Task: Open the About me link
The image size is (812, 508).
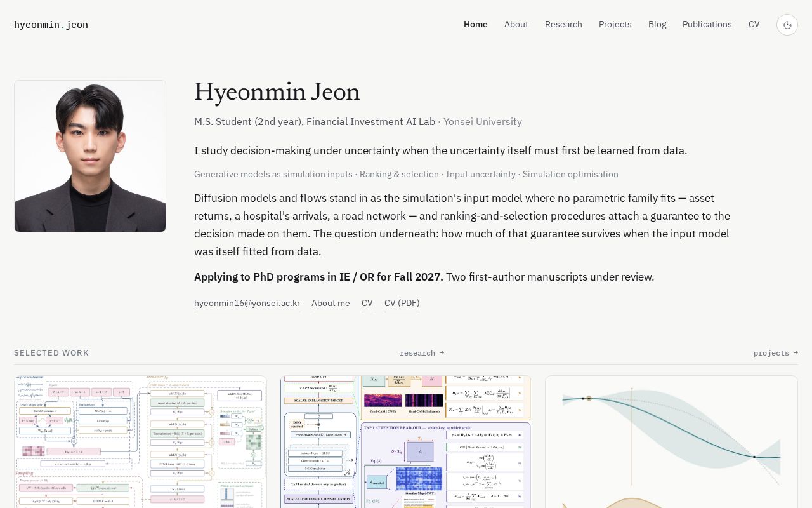Action: tap(331, 303)
